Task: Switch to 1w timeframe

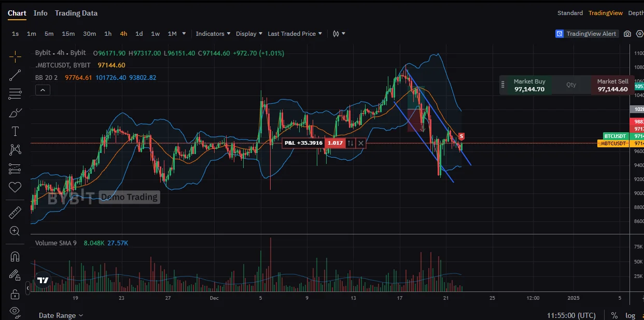Action: coord(155,34)
